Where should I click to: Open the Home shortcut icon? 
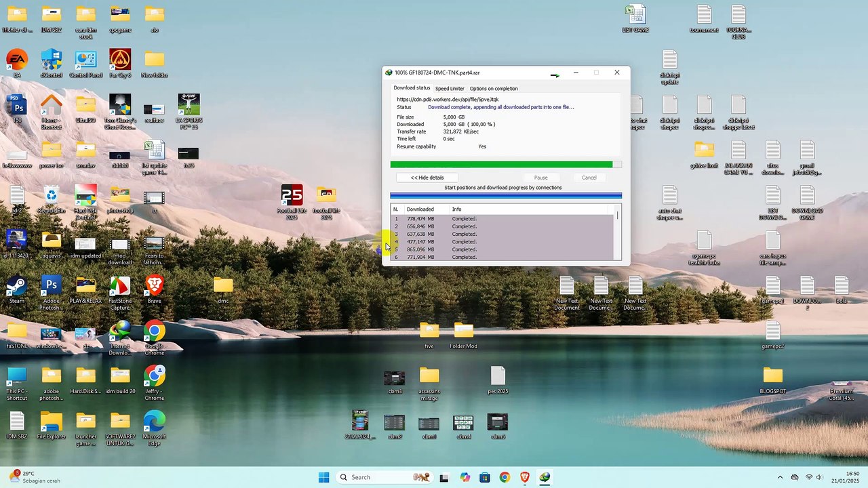(52, 112)
